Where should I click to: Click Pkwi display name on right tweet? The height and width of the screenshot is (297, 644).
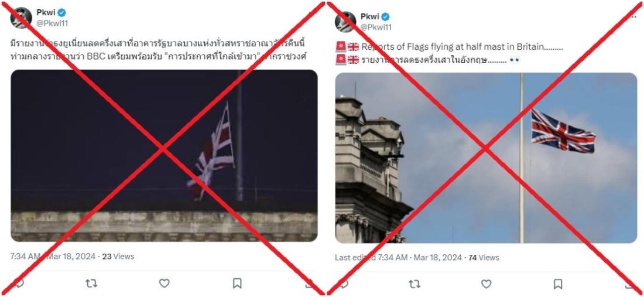tap(369, 16)
